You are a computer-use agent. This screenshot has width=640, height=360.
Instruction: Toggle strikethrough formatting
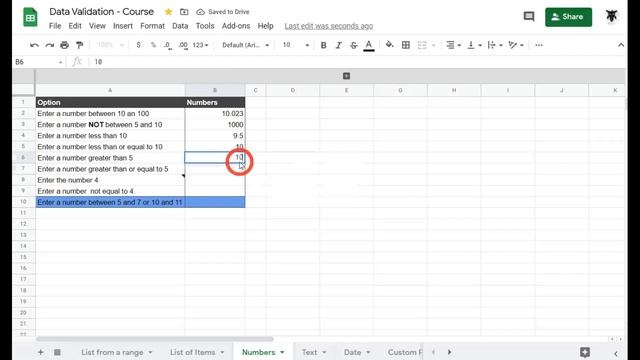(353, 45)
